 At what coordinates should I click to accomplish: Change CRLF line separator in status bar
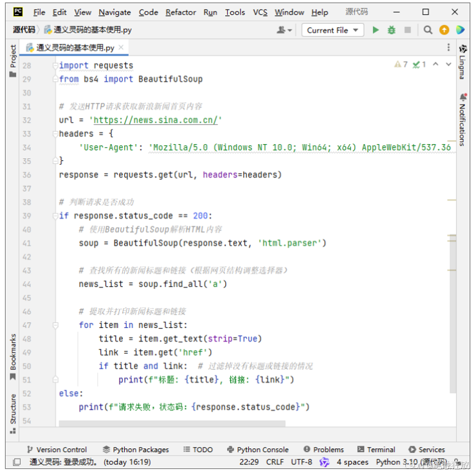[275, 462]
